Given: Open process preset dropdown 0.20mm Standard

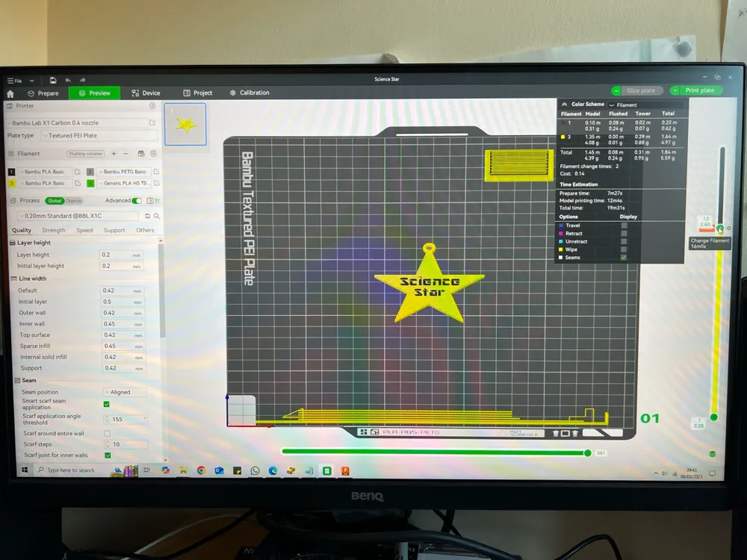Looking at the screenshot, I should click(78, 217).
